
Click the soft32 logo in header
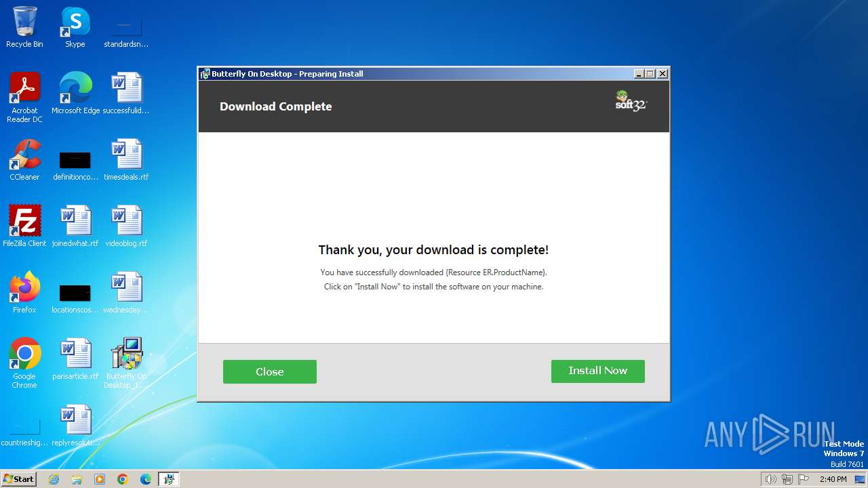click(631, 101)
